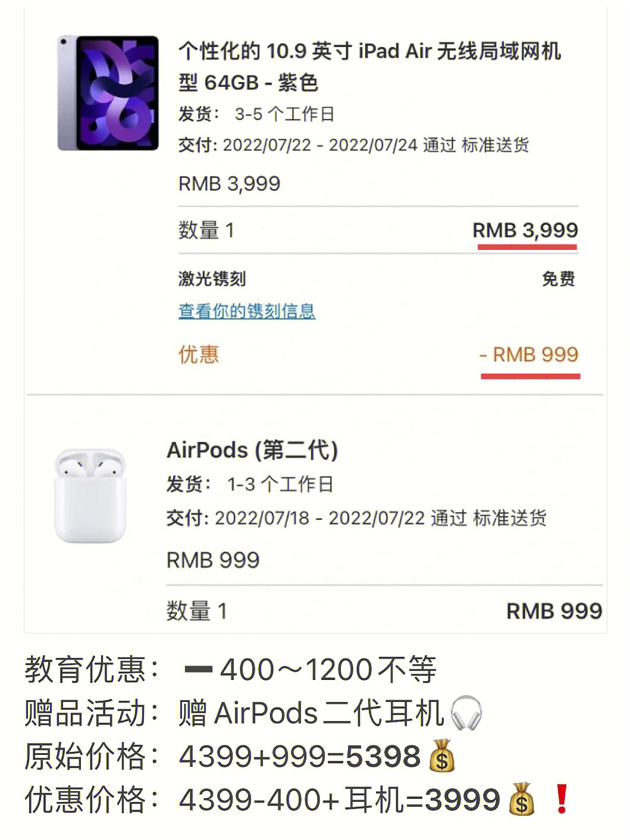This screenshot has height=840, width=630.
Task: Click the iPad delivery date 2022/07/22 - 2022/07/24
Action: pyautogui.click(x=319, y=145)
